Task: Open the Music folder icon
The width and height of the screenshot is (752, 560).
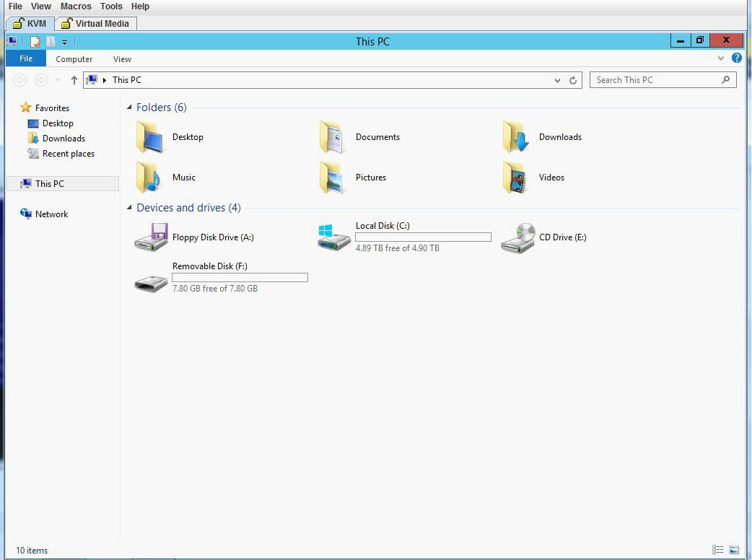Action: coord(149,178)
